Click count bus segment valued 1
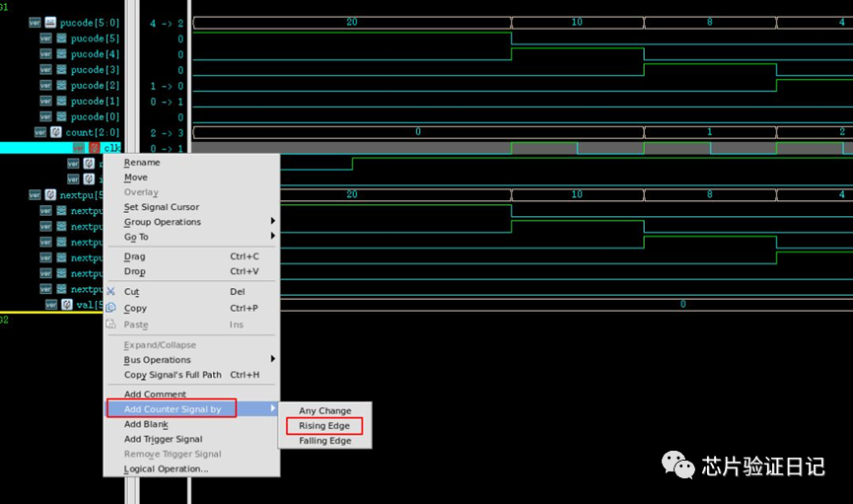Image resolution: width=853 pixels, height=504 pixels. point(710,132)
